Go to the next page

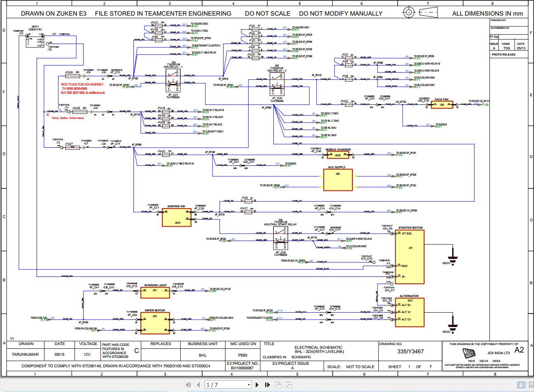pos(257,385)
